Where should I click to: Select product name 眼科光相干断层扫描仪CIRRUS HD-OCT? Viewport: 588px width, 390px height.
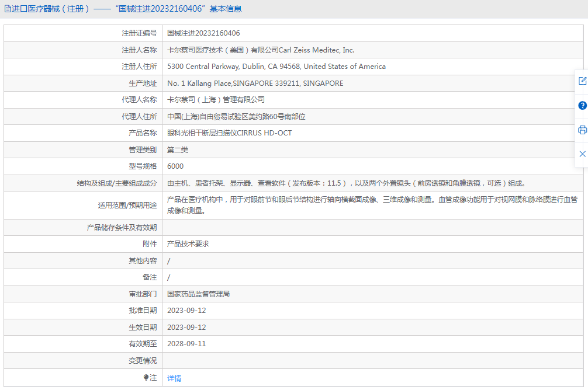tap(229, 133)
